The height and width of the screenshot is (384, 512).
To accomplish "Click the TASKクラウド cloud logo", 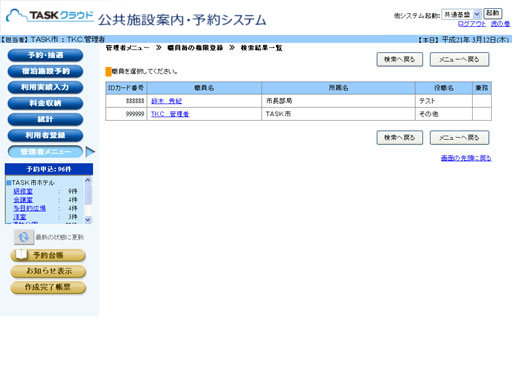I will (50, 16).
